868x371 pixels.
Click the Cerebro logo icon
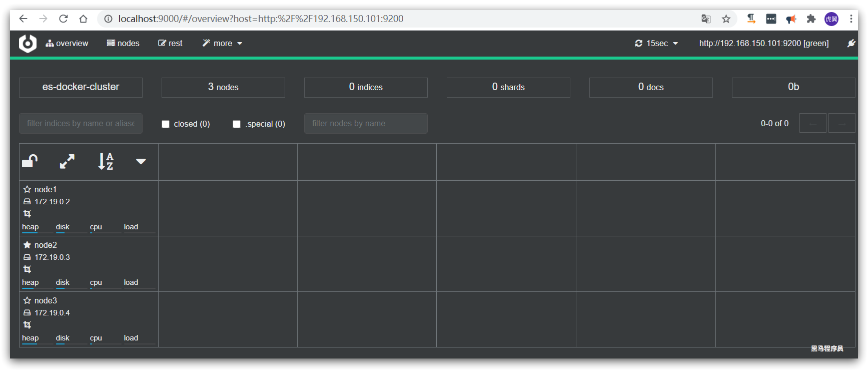(28, 44)
